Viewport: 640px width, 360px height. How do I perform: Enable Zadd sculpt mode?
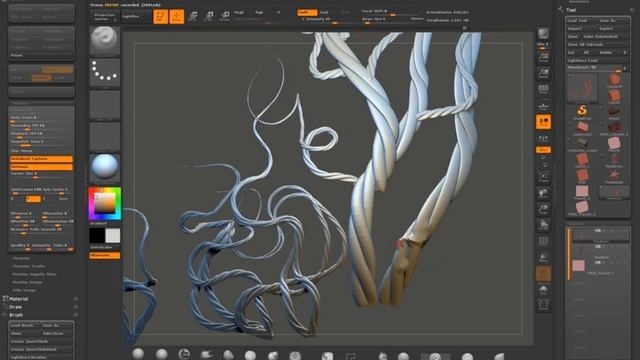click(307, 13)
